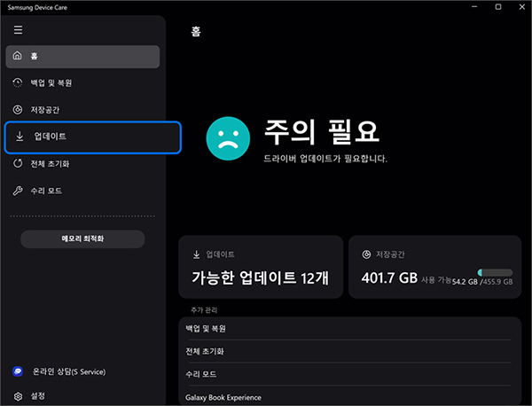Click the sad face status icon
Image resolution: width=532 pixels, height=406 pixels.
coord(228,138)
